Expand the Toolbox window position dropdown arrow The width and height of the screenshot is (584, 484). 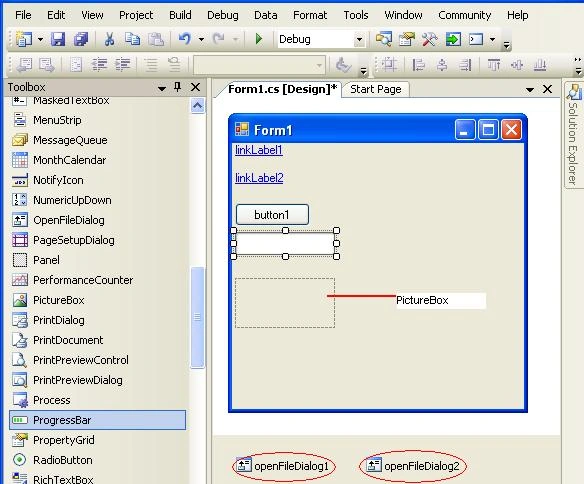(162, 88)
